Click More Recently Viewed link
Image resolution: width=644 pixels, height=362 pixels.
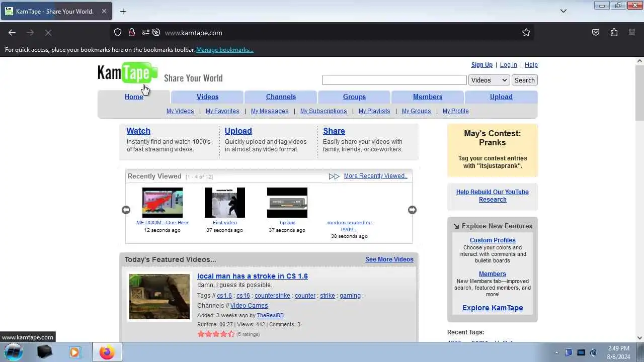tap(376, 176)
